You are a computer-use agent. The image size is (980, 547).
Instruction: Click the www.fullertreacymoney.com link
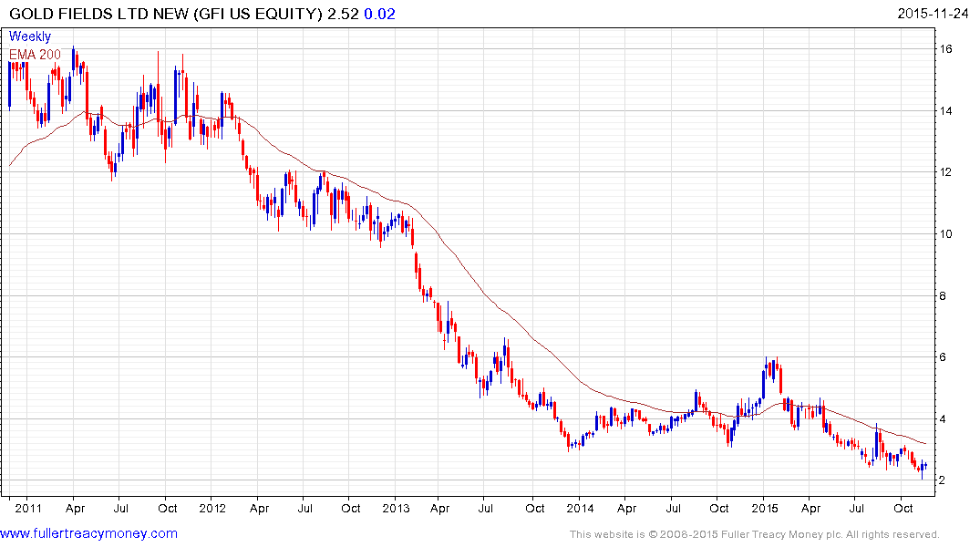(x=89, y=533)
